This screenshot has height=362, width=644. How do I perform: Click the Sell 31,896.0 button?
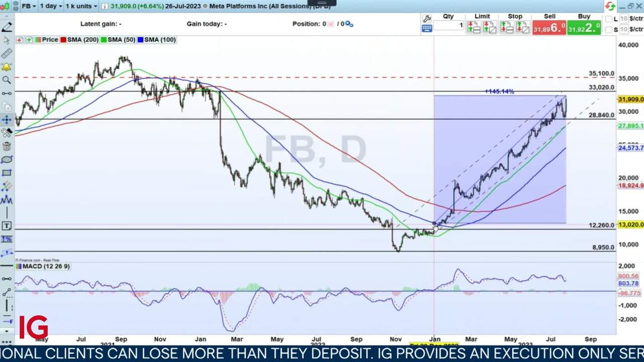pyautogui.click(x=549, y=28)
